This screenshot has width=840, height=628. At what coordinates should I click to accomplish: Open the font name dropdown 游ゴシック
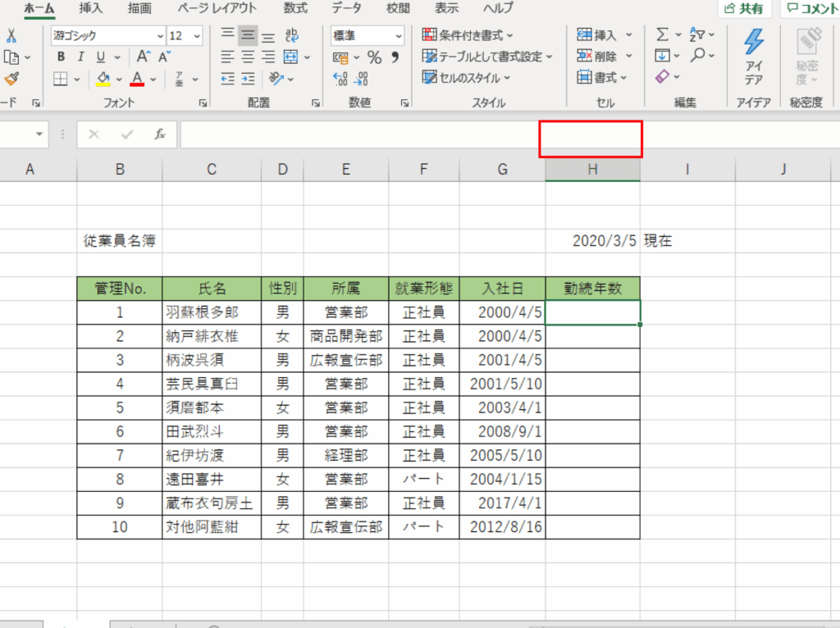pyautogui.click(x=108, y=36)
